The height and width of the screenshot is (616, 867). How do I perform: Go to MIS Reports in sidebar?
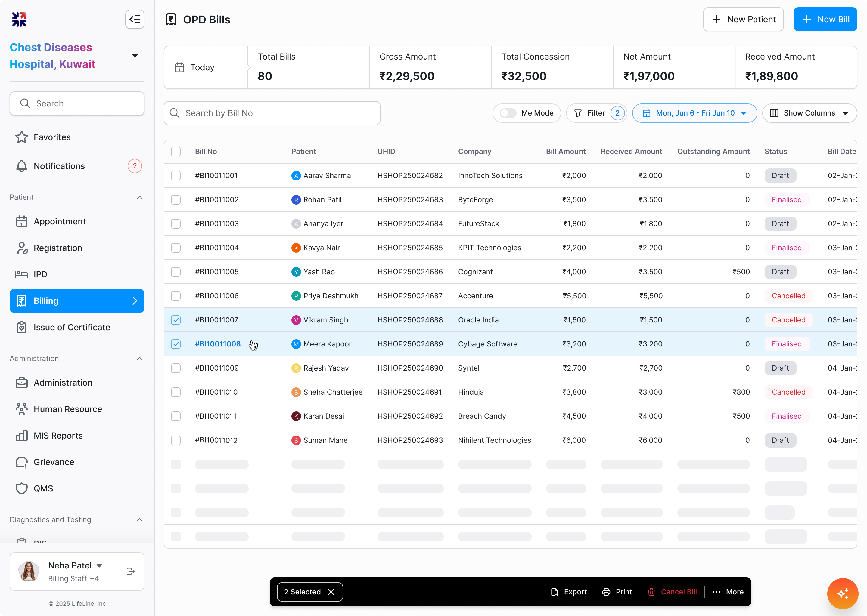(x=58, y=436)
